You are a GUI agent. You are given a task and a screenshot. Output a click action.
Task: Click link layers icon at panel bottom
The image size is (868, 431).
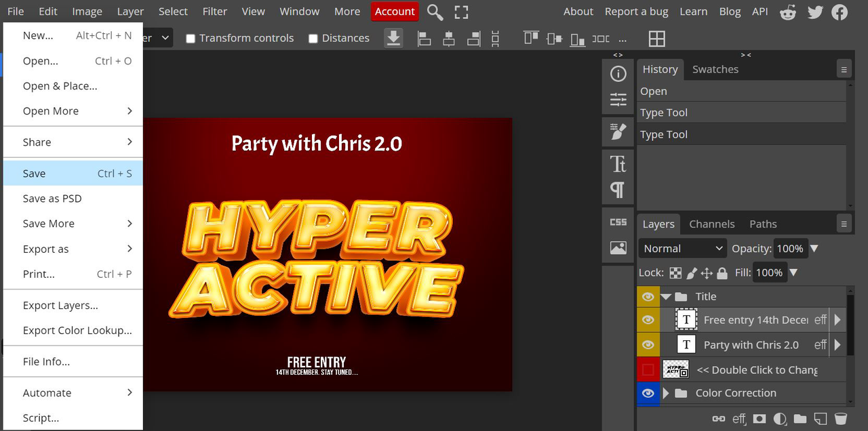coord(718,419)
